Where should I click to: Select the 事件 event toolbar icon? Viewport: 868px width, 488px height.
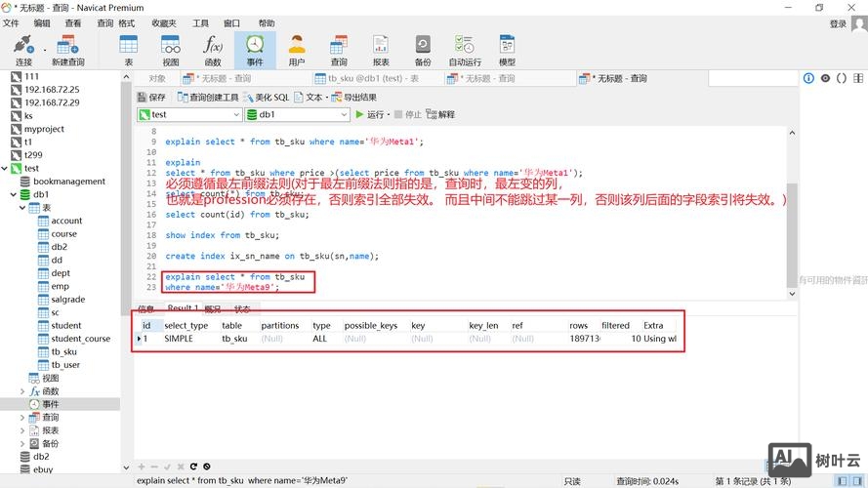pos(255,51)
